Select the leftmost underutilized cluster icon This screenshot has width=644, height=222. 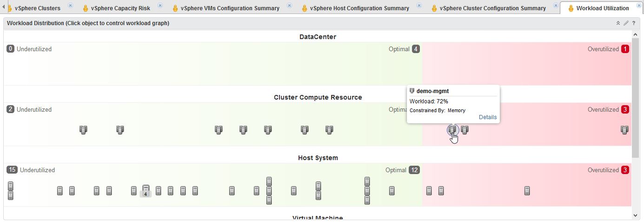83,130
